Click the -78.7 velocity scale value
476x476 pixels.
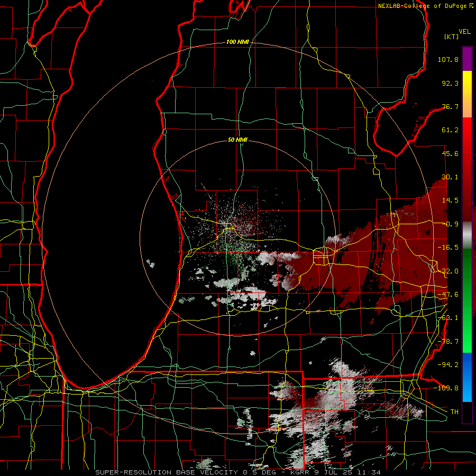click(x=448, y=342)
